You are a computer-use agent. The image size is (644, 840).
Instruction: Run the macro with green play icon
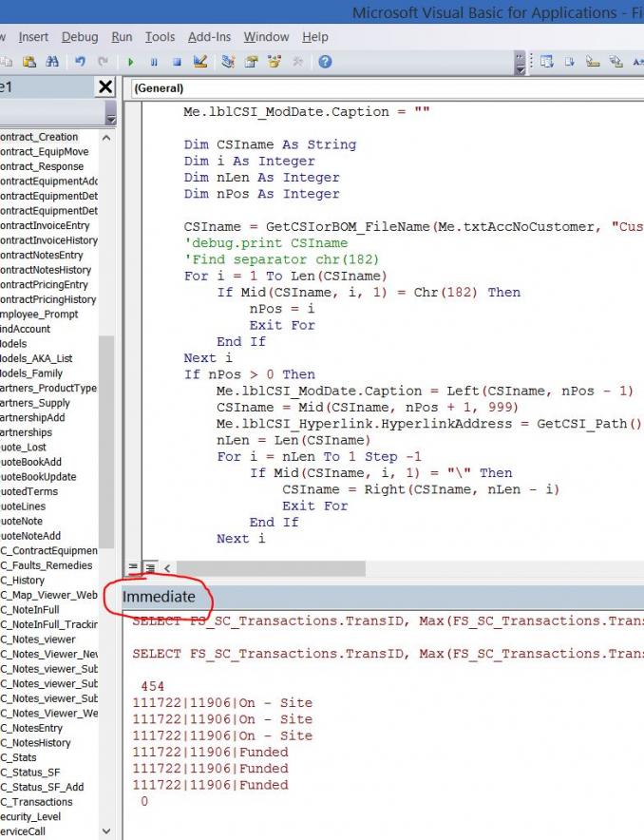[x=131, y=62]
